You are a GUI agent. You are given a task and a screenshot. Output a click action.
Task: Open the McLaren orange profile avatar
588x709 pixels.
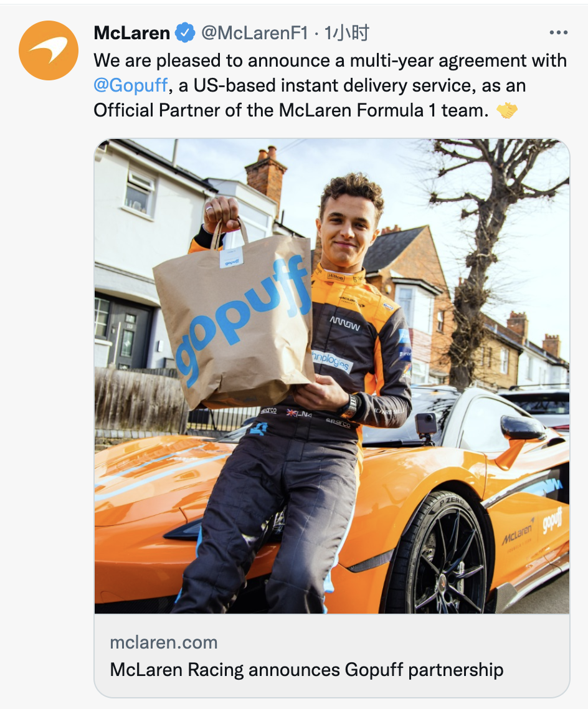point(49,50)
